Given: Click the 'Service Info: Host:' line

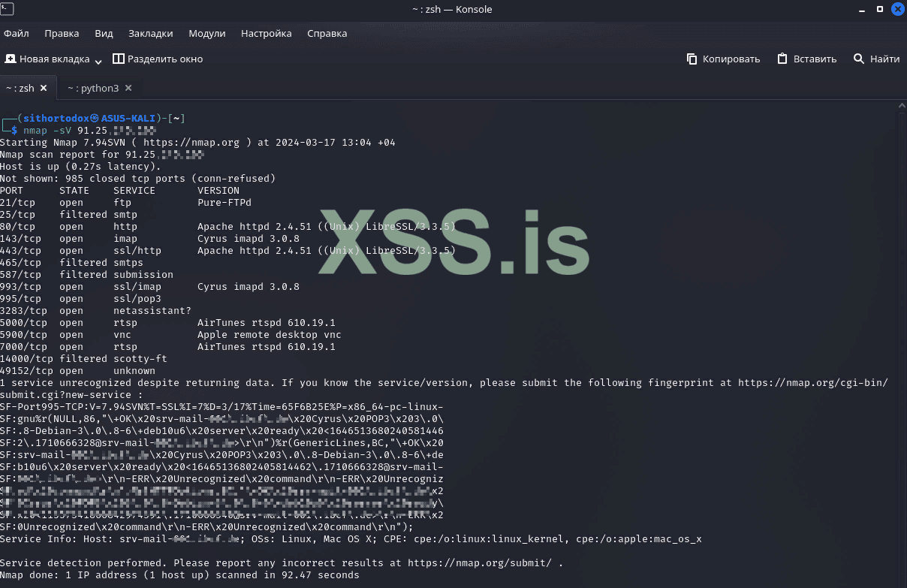Looking at the screenshot, I should click(351, 539).
